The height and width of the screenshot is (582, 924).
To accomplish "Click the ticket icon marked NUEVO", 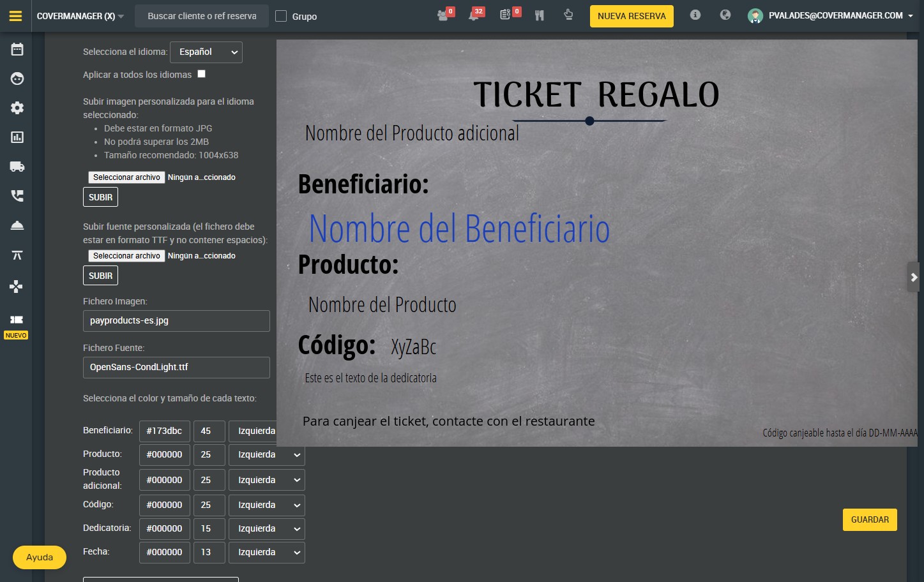I will click(x=17, y=320).
